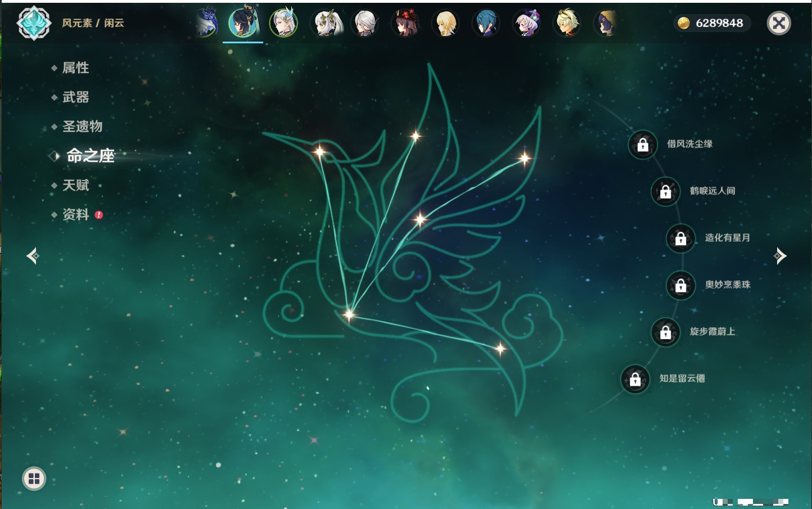
Task: Switch to the long blonde-haired character avatar
Action: pos(446,23)
